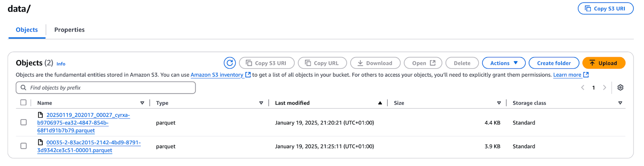Toggle the select all objects checkbox
644x166 pixels.
pyautogui.click(x=23, y=102)
